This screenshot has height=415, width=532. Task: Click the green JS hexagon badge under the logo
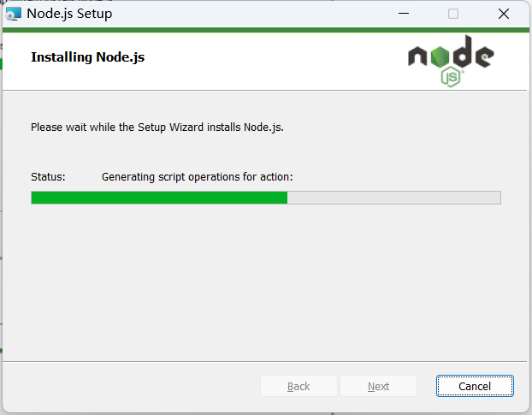point(451,77)
